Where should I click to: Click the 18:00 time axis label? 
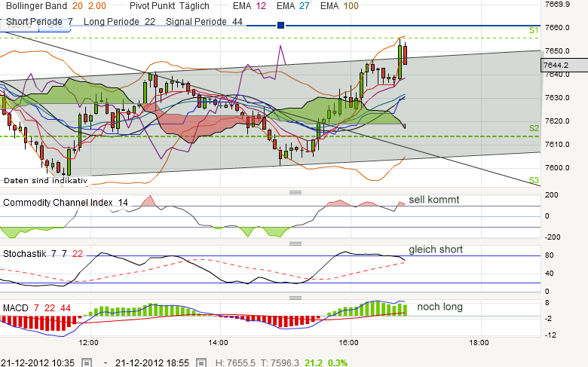coord(479,343)
